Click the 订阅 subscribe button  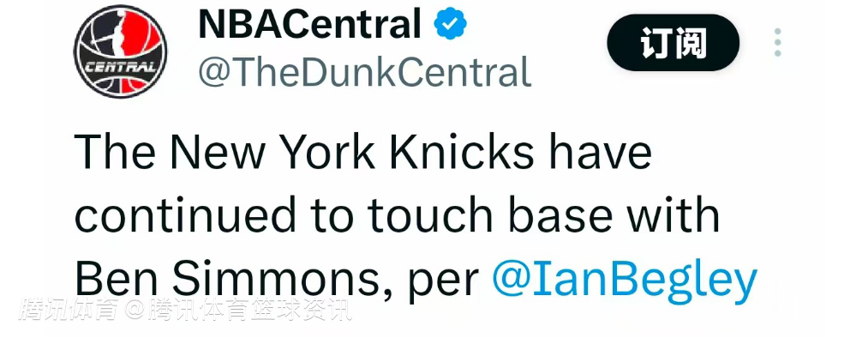(673, 43)
